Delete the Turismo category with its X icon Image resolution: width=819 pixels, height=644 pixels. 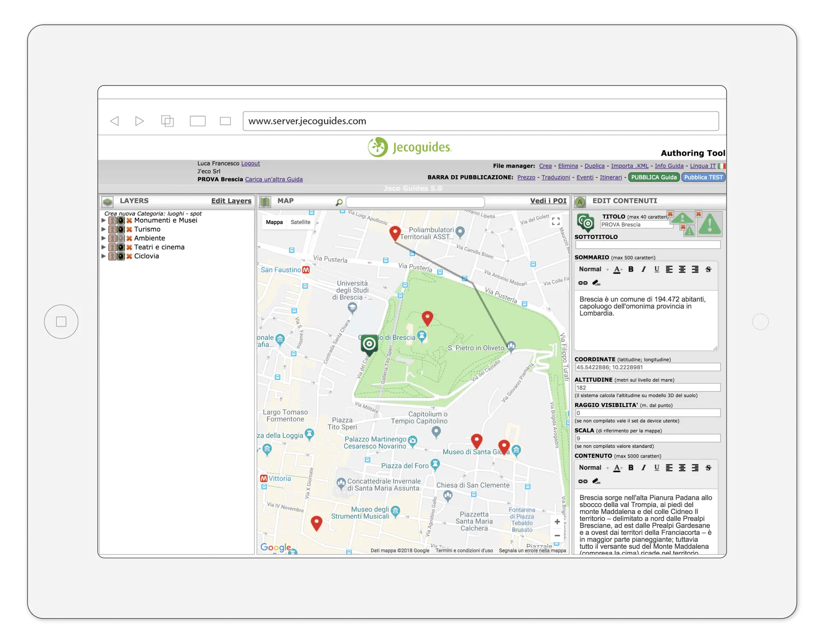[129, 229]
